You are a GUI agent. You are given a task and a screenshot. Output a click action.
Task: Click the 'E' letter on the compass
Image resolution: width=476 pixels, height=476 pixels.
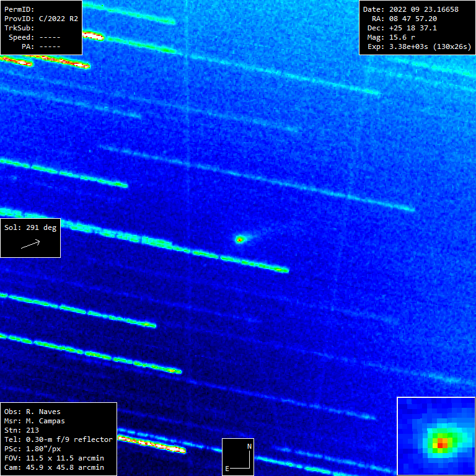[x=227, y=469]
